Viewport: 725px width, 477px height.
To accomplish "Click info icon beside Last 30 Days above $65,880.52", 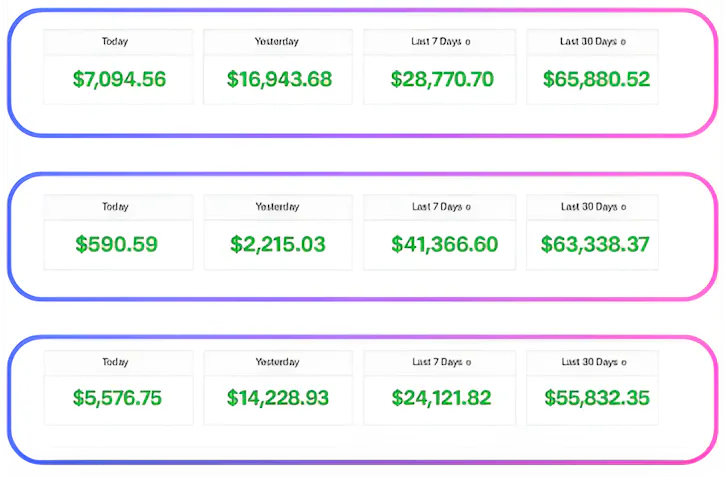I will (623, 42).
